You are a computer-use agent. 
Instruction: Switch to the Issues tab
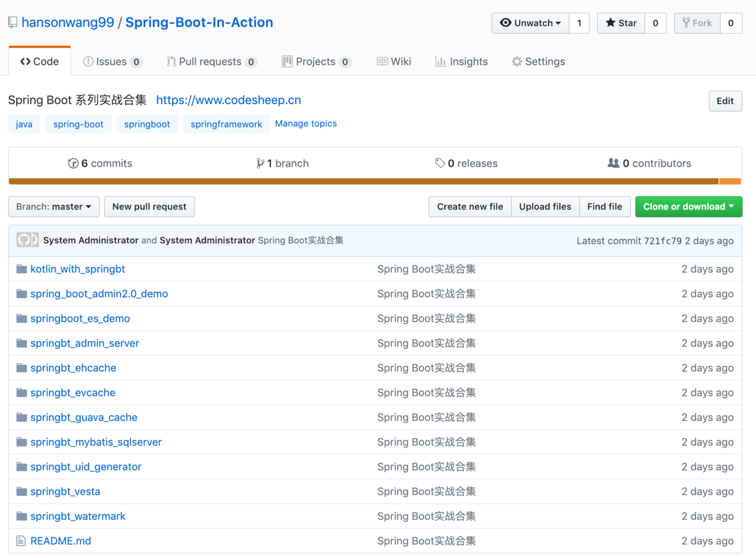coord(112,61)
